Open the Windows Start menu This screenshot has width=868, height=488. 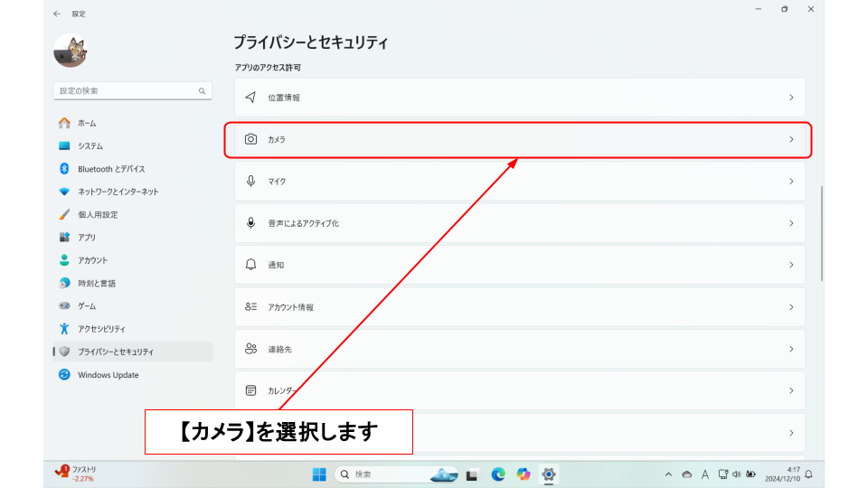click(x=319, y=474)
